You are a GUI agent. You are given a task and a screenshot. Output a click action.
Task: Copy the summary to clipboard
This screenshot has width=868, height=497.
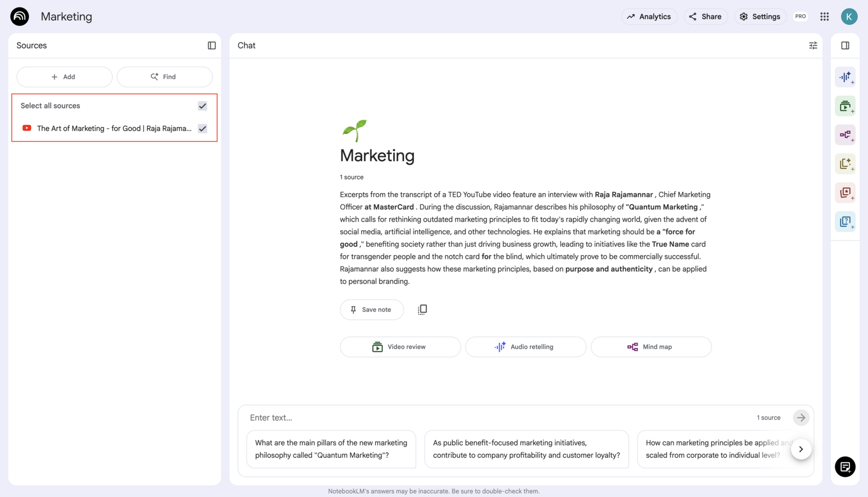point(422,309)
